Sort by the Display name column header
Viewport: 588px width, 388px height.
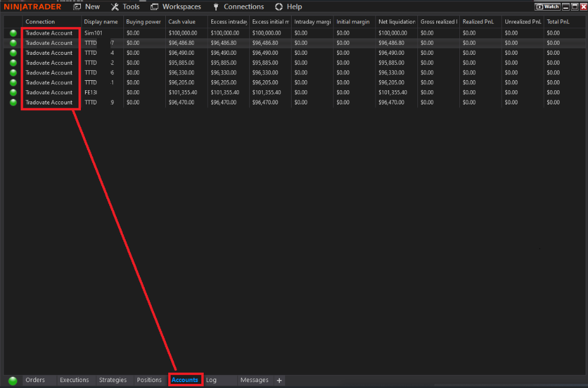pyautogui.click(x=102, y=22)
